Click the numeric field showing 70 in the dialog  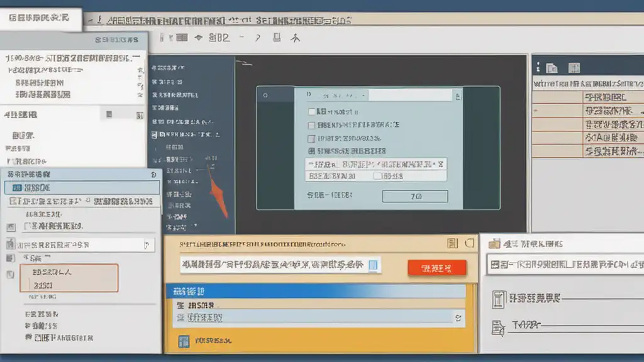click(415, 196)
